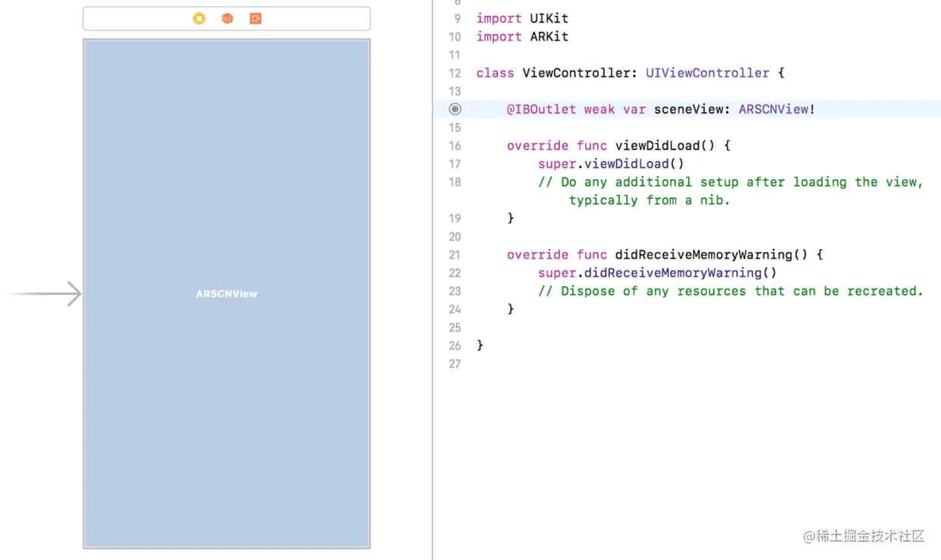This screenshot has width=941, height=560.
Task: Add a breakpoint on line 12
Action: pyautogui.click(x=455, y=73)
